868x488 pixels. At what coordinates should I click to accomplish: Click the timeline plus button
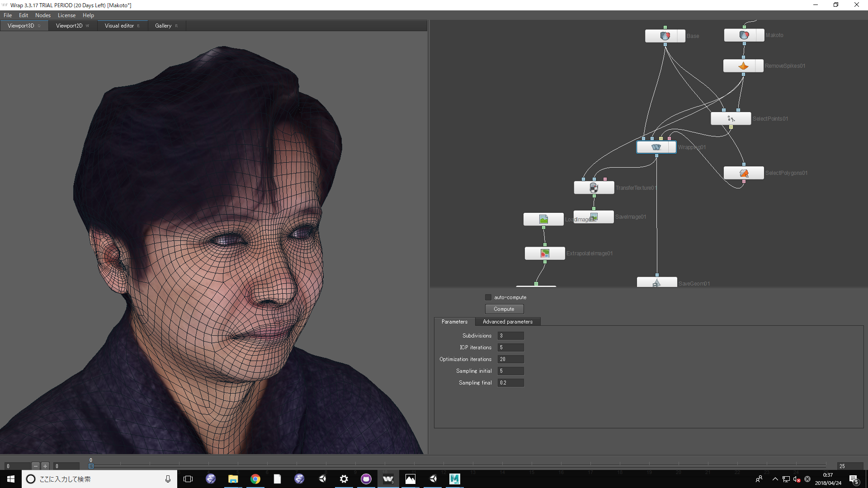coord(45,466)
